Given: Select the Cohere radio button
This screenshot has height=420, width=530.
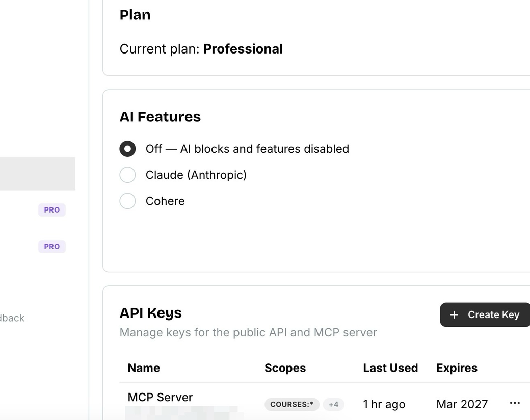Looking at the screenshot, I should 127,201.
